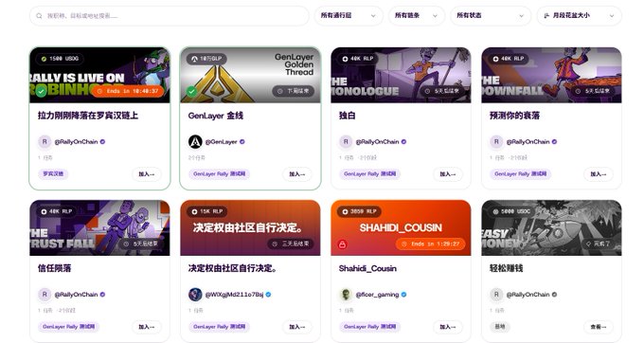The width and height of the screenshot is (644, 343).
Task: Open The Trust Fall banner image
Action: (x=99, y=228)
